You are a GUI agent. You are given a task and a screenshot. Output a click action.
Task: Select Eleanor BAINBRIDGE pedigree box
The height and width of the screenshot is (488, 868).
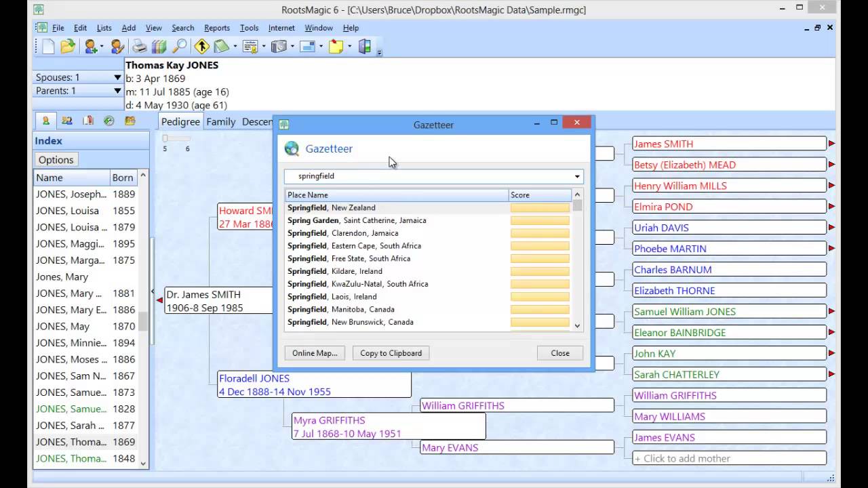[729, 332]
